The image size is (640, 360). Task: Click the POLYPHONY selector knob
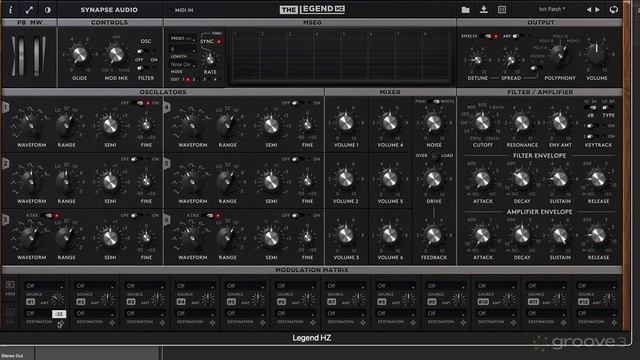point(560,55)
